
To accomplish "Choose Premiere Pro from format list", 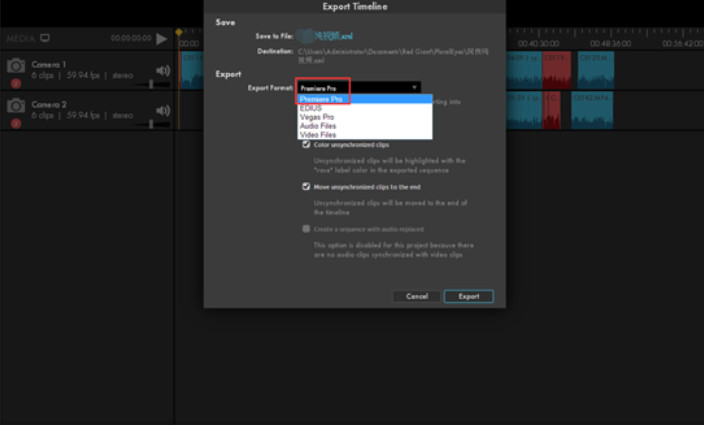I will point(365,99).
